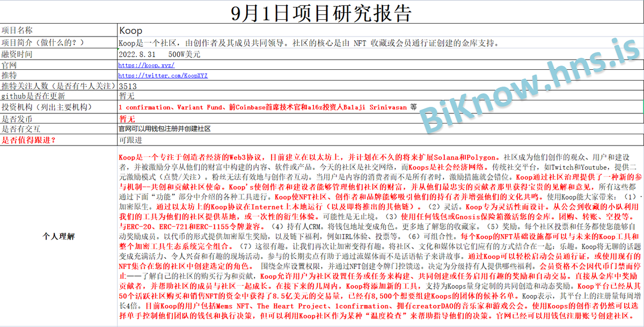The image size is (644, 327).
Task: Click the project intro text starting Koop是一个社区
Action: (309, 43)
